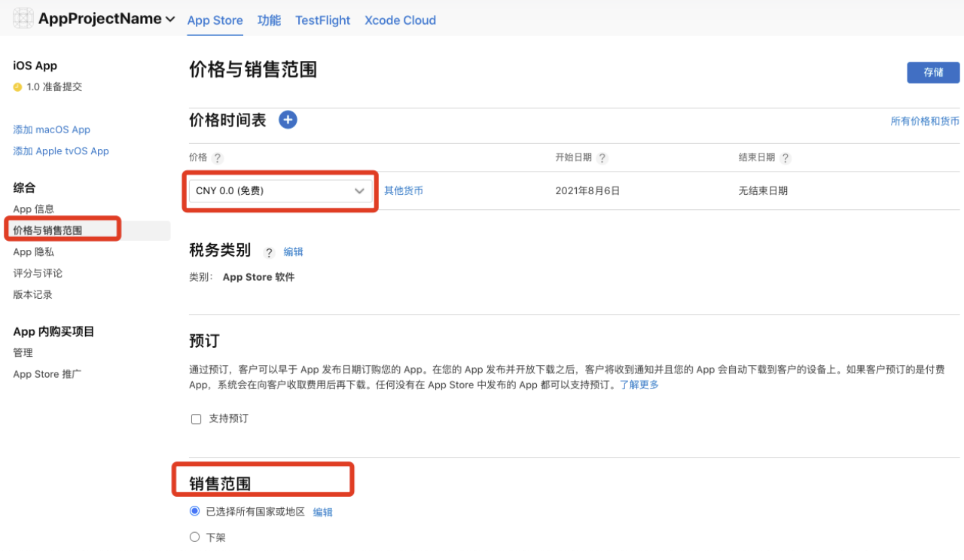Expand the AppProjectName app switcher chevron
964x560 pixels.
click(170, 20)
